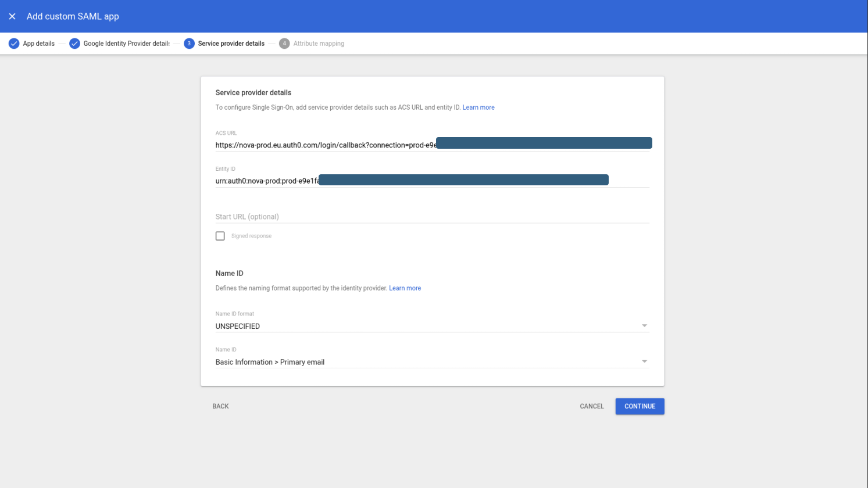Click CONTINUE to proceed to attribute mapping
Image resolution: width=868 pixels, height=488 pixels.
click(x=640, y=406)
